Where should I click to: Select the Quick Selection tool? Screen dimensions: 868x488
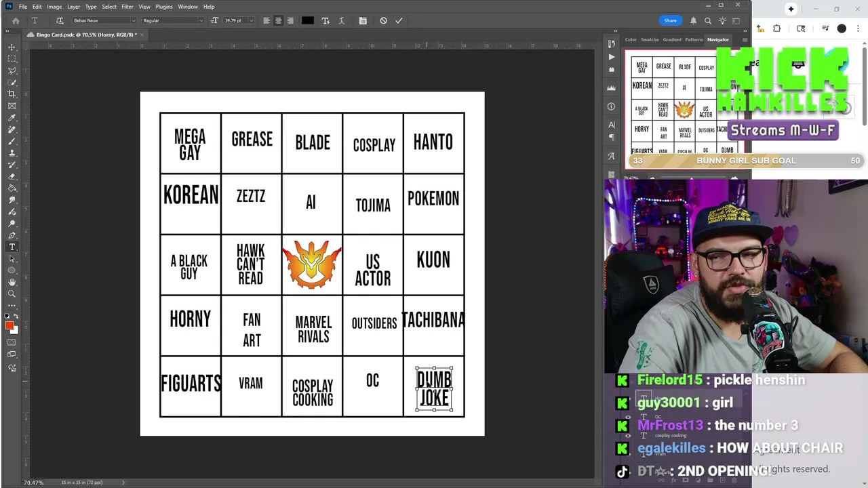point(12,82)
